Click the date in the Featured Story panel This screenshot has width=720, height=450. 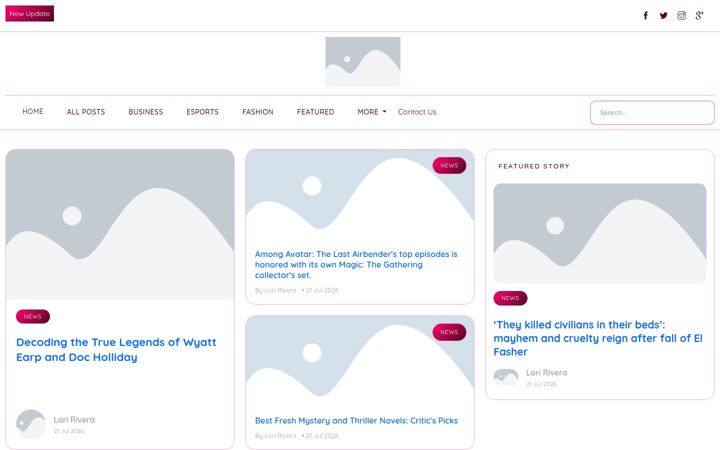click(x=541, y=384)
